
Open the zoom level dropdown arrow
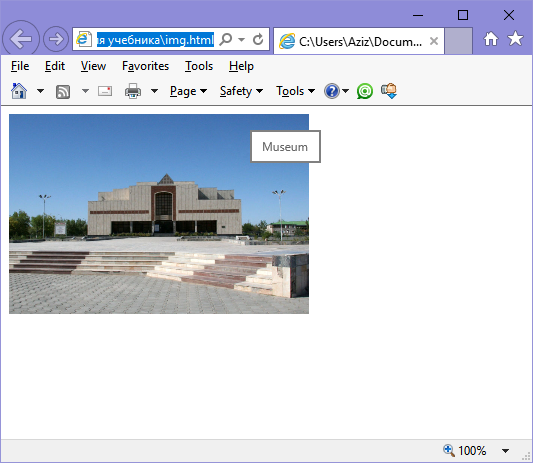[x=505, y=451]
